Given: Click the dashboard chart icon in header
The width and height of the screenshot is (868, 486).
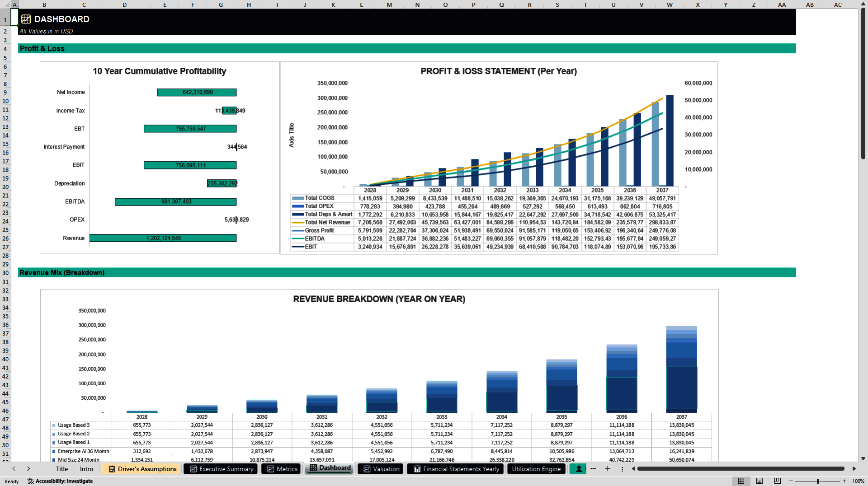Looking at the screenshot, I should (x=26, y=19).
